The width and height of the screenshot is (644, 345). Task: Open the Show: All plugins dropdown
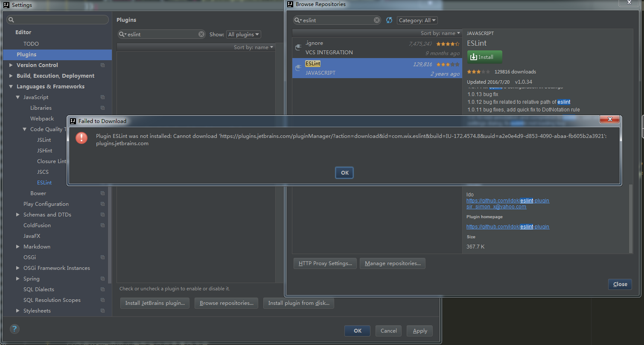click(244, 35)
